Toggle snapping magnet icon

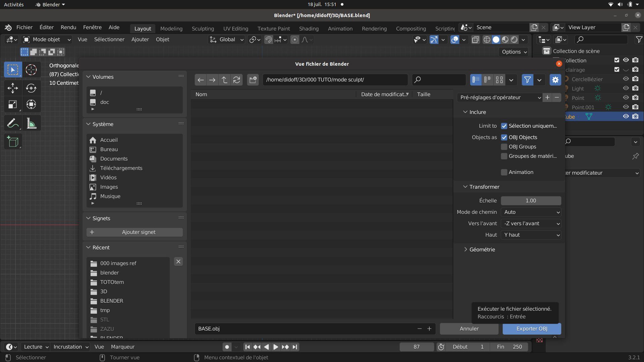pyautogui.click(x=268, y=40)
